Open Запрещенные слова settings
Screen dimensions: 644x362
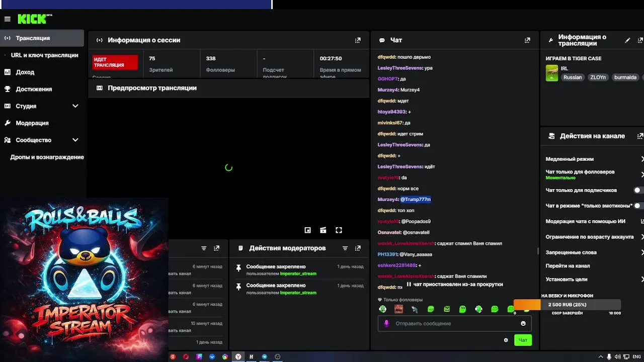pyautogui.click(x=642, y=252)
